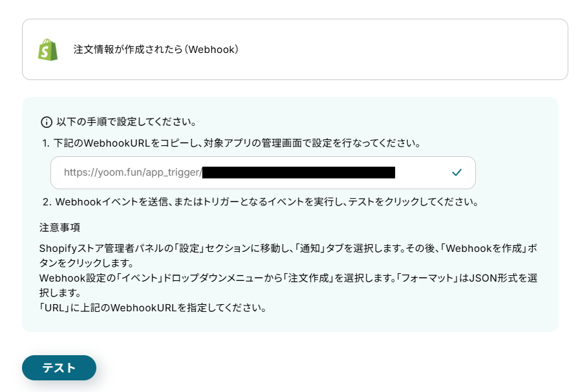Viewport: 578px width, 392px height.
Task: Click step 2 text about sending a Webhook event
Action: click(261, 202)
